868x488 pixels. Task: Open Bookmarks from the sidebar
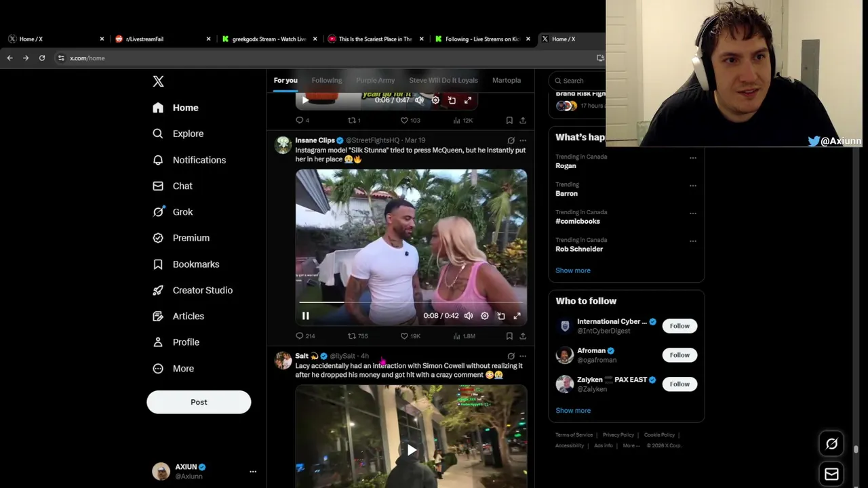[x=186, y=264]
